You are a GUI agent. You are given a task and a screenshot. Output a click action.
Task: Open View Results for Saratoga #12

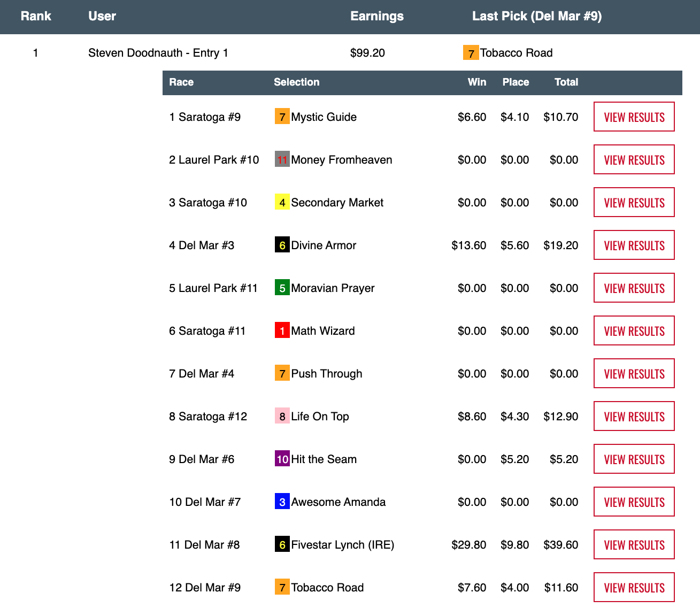634,416
